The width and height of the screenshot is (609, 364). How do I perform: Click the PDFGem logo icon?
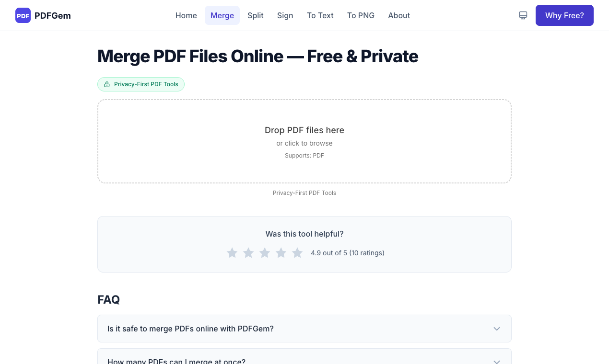pyautogui.click(x=23, y=15)
